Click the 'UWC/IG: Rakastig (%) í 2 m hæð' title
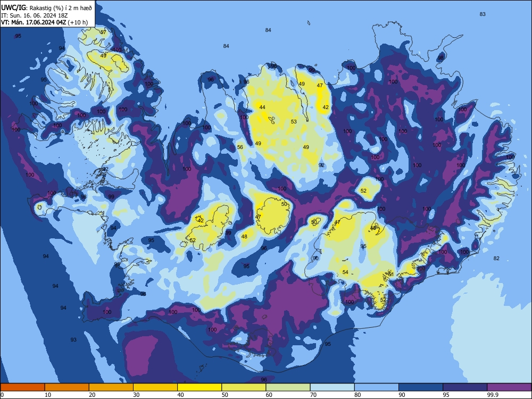Image resolution: width=532 pixels, height=399 pixels. [x=46, y=8]
